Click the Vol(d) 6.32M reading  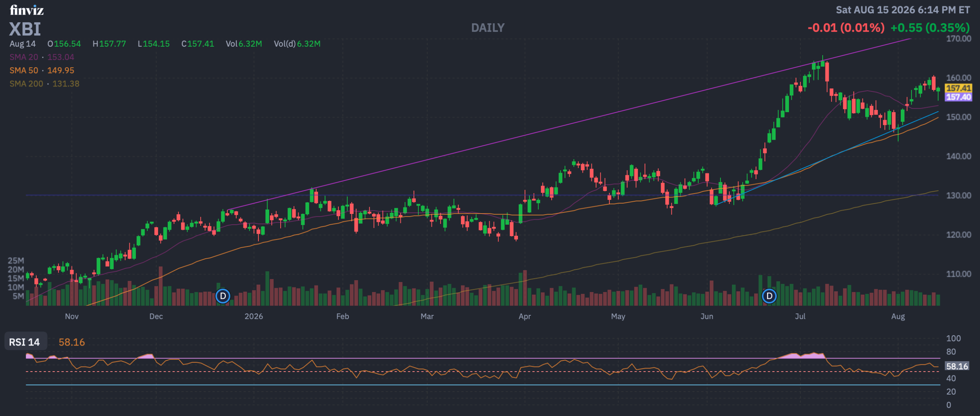point(297,44)
